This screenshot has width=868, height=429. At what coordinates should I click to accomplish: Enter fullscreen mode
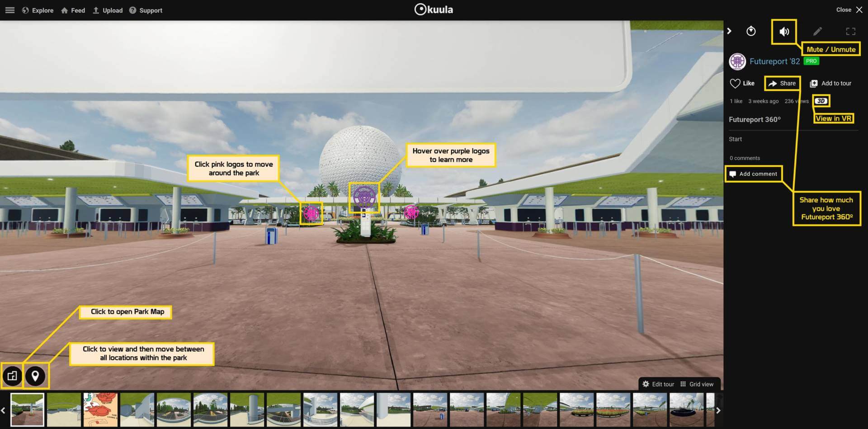pyautogui.click(x=850, y=31)
